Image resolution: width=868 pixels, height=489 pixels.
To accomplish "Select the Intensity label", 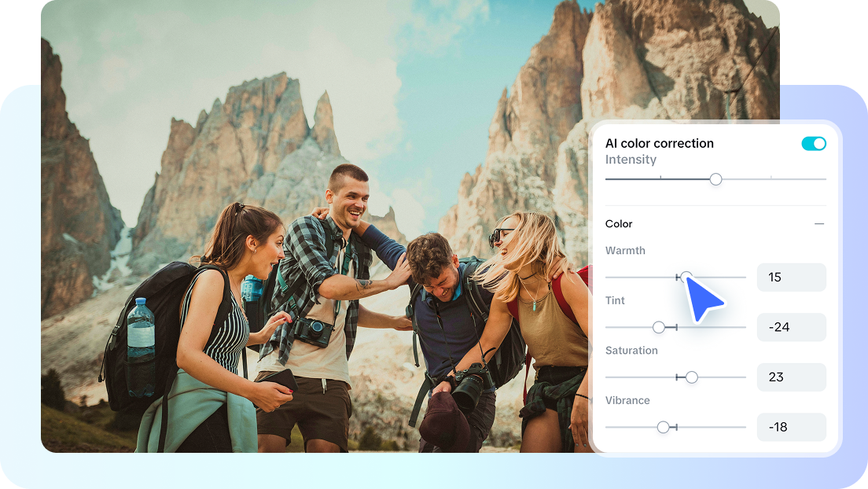I will [631, 159].
